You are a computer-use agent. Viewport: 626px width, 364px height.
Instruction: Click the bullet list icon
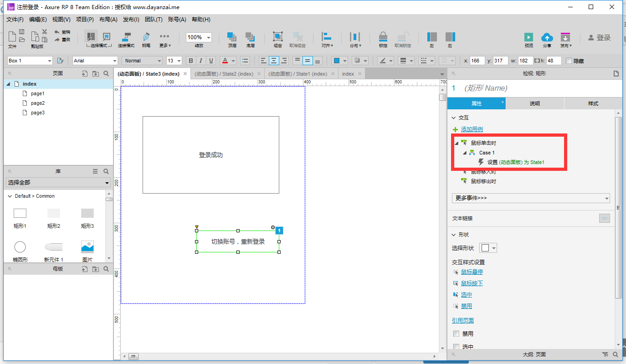click(245, 61)
